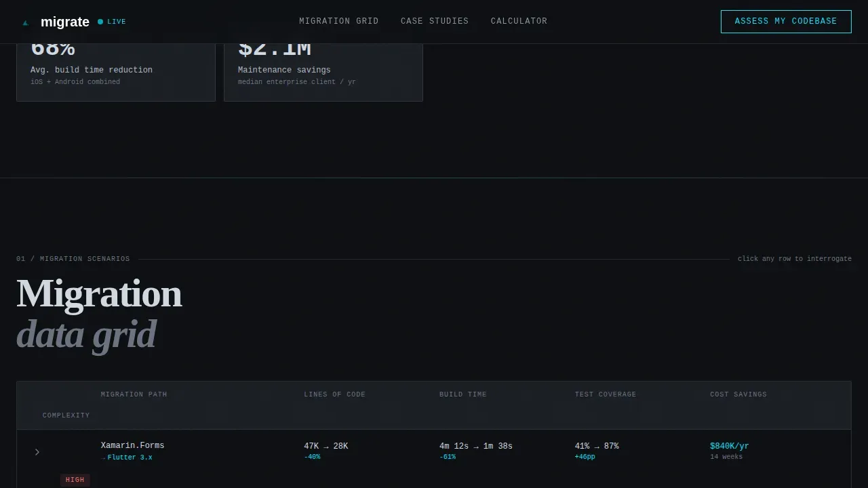Viewport: 868px width, 488px height.
Task: Select the HIGH complexity badge
Action: point(75,480)
